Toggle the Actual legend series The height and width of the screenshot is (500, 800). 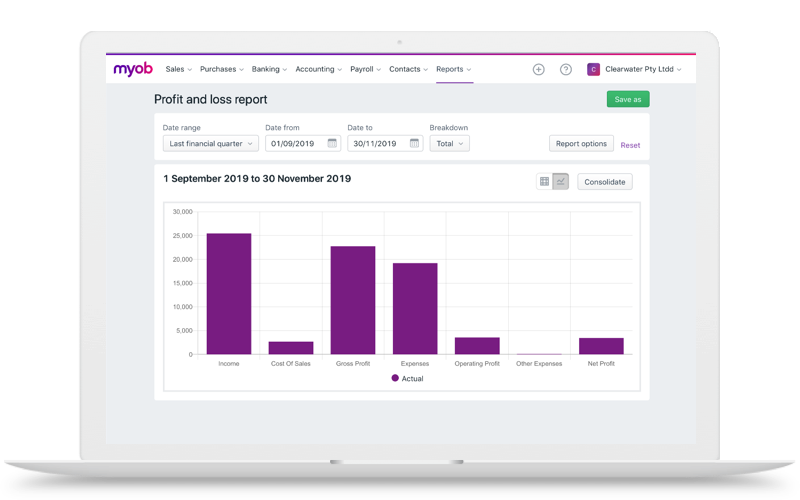[x=407, y=379]
